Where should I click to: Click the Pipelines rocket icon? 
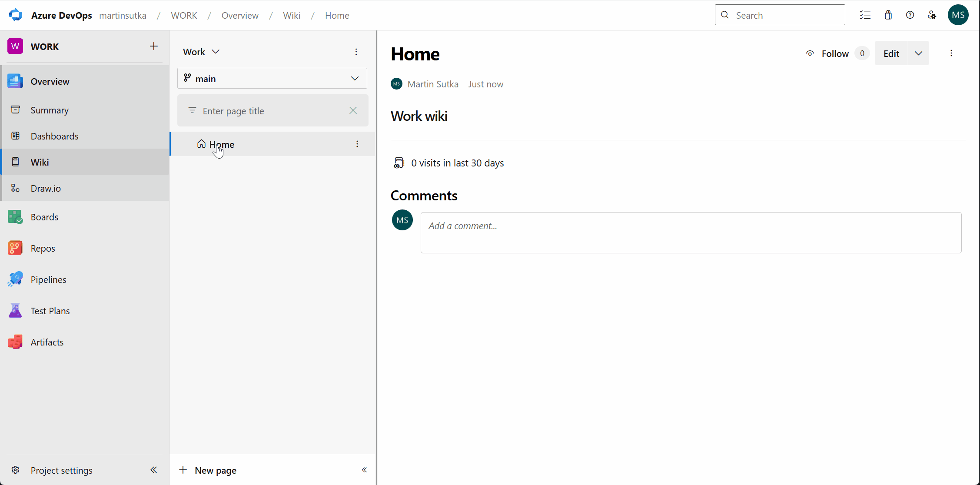click(x=15, y=279)
